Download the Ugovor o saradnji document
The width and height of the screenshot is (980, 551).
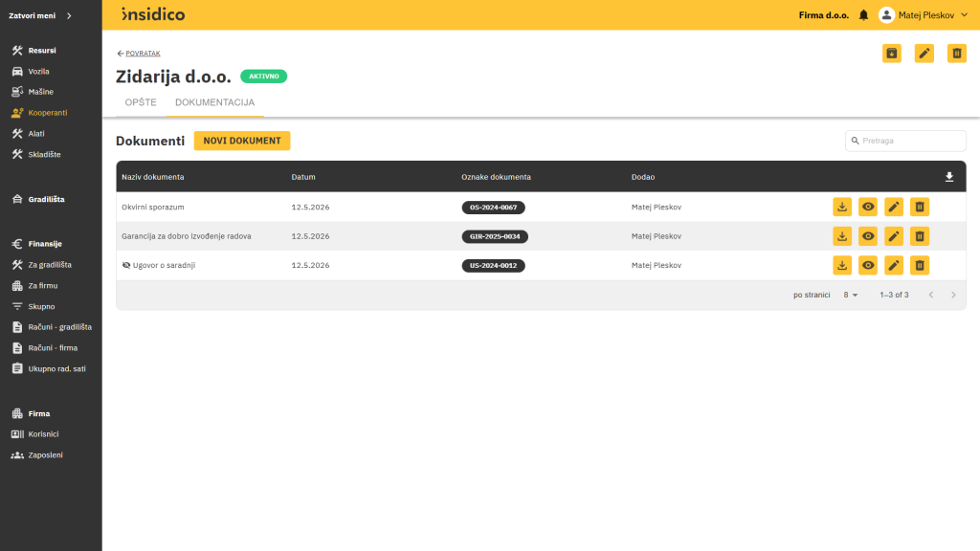tap(842, 266)
